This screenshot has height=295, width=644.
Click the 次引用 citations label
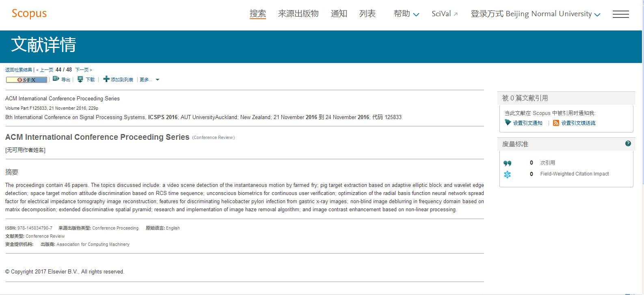[x=547, y=163]
